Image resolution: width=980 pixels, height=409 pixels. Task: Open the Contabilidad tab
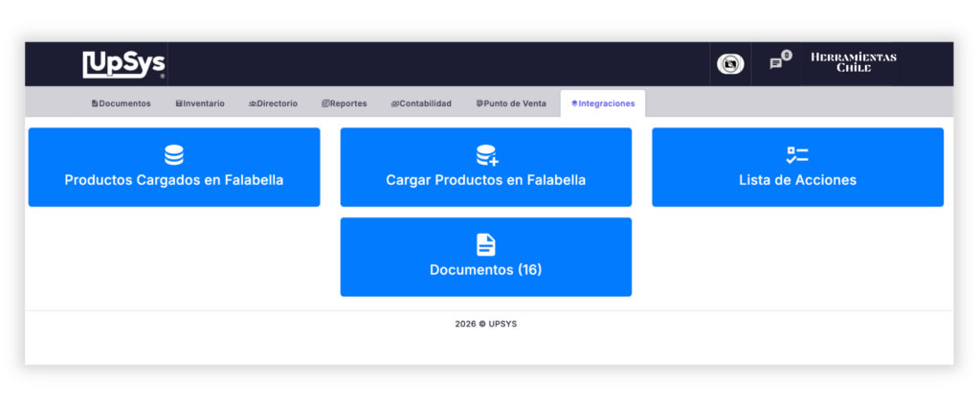coord(421,103)
